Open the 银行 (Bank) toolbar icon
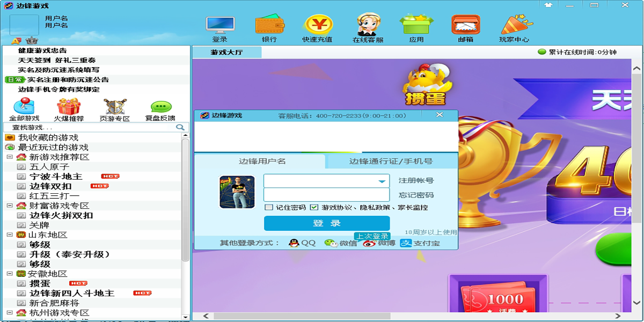The width and height of the screenshot is (644, 322). pyautogui.click(x=268, y=25)
